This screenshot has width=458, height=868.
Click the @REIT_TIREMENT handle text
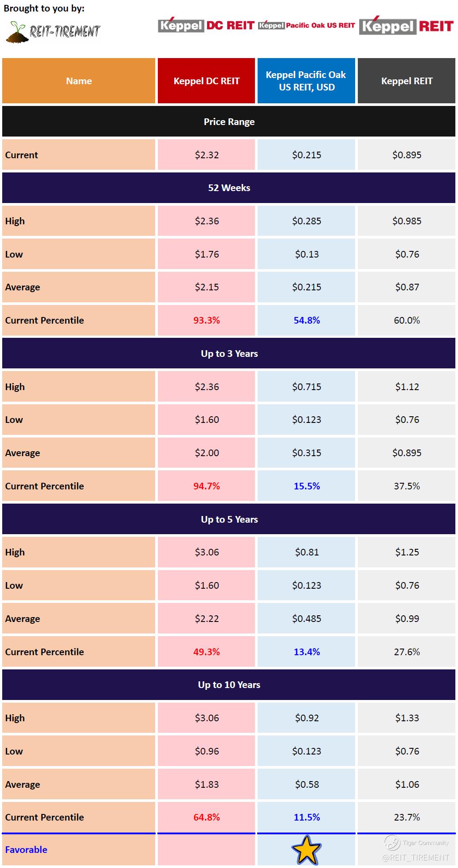(415, 857)
